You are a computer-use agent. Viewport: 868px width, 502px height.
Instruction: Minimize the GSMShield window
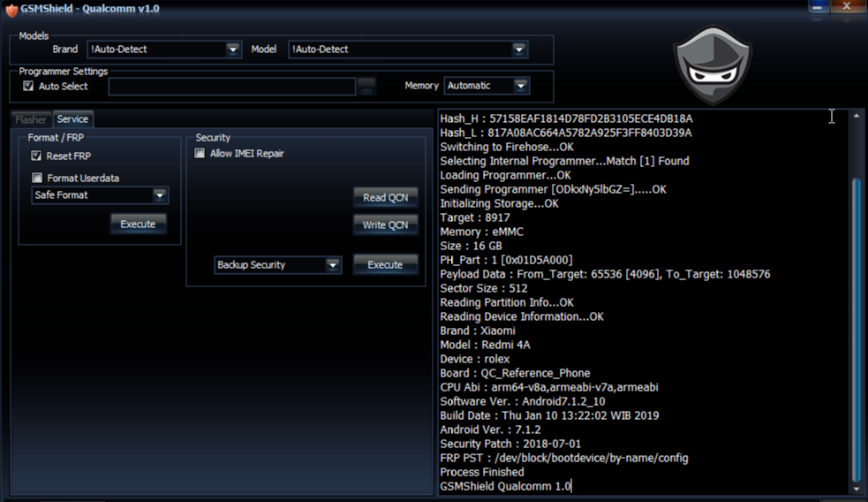click(818, 7)
